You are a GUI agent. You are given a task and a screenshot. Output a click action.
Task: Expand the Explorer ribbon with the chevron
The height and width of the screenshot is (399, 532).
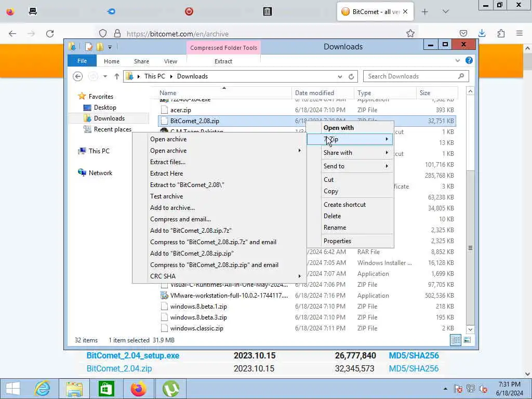[x=457, y=61]
